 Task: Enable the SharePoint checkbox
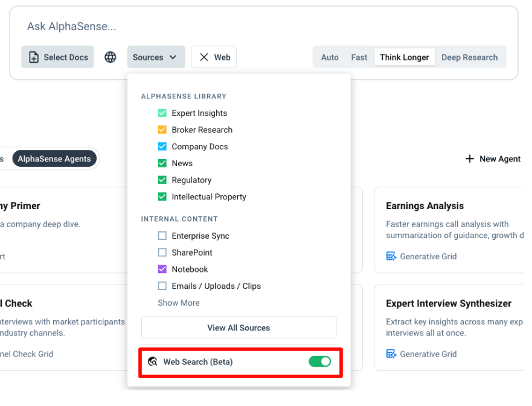162,253
